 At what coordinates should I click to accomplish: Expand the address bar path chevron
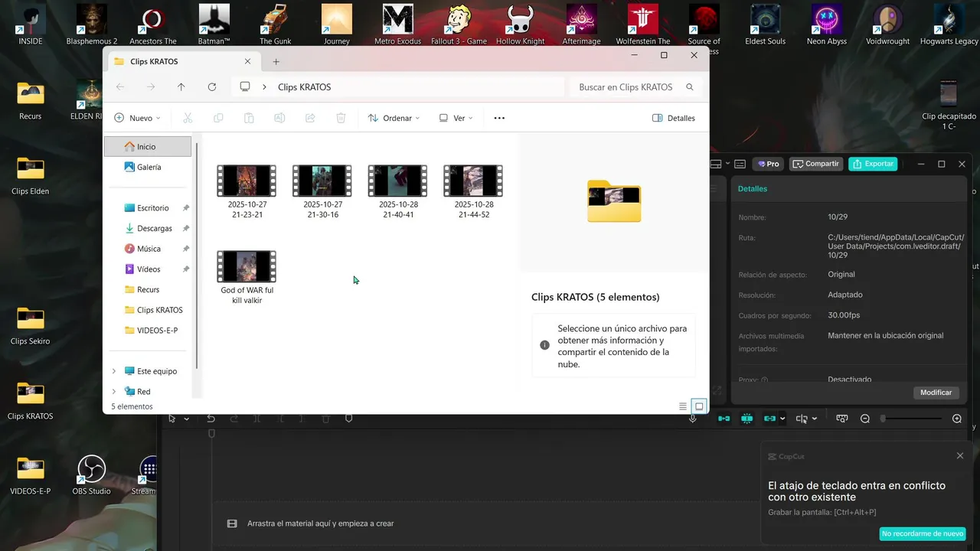pyautogui.click(x=265, y=87)
